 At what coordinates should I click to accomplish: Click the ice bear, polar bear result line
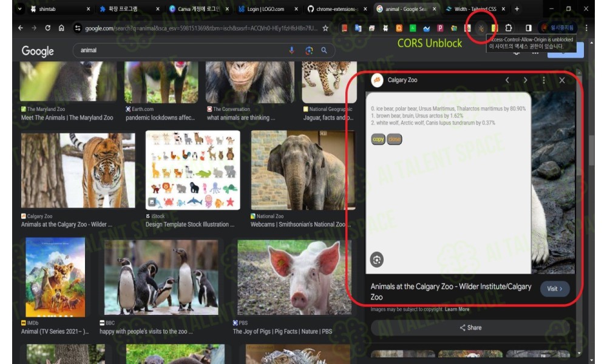pos(449,109)
